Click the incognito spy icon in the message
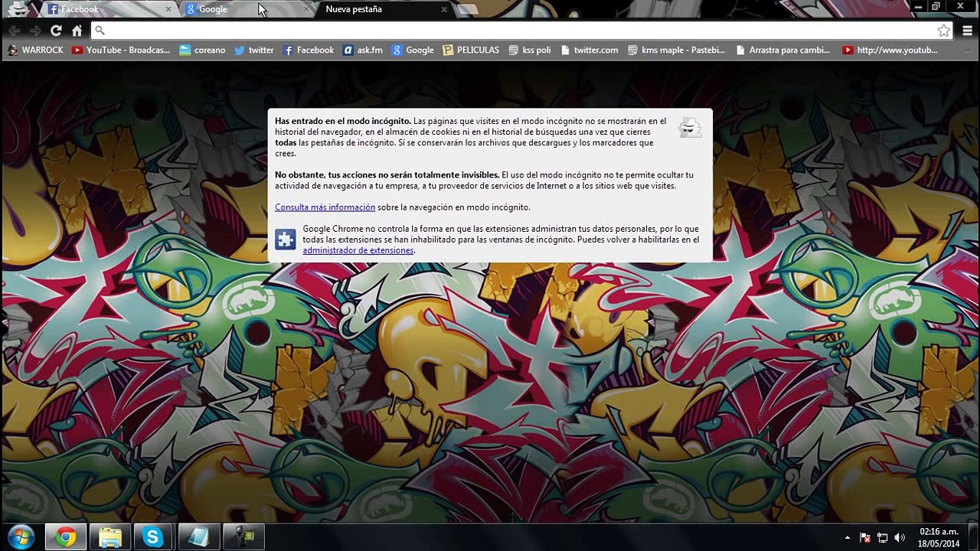This screenshot has height=551, width=980. [690, 128]
